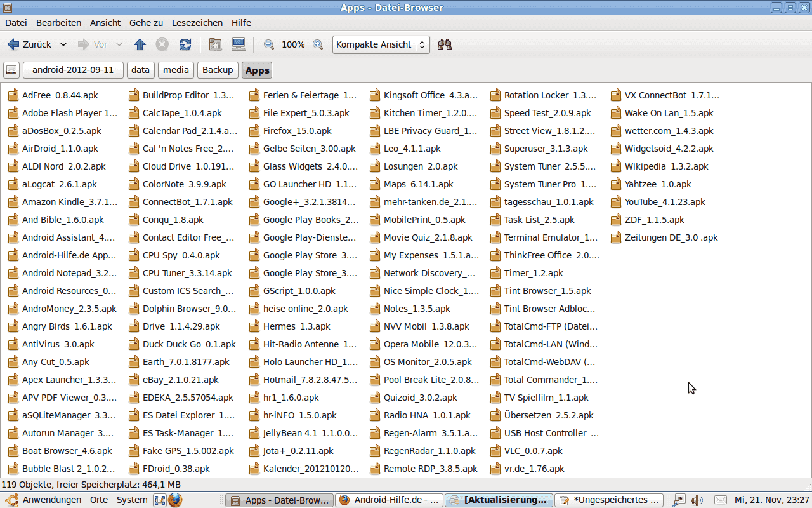Image resolution: width=812 pixels, height=508 pixels.
Task: Open the Lesezeichen menu
Action: (x=196, y=23)
